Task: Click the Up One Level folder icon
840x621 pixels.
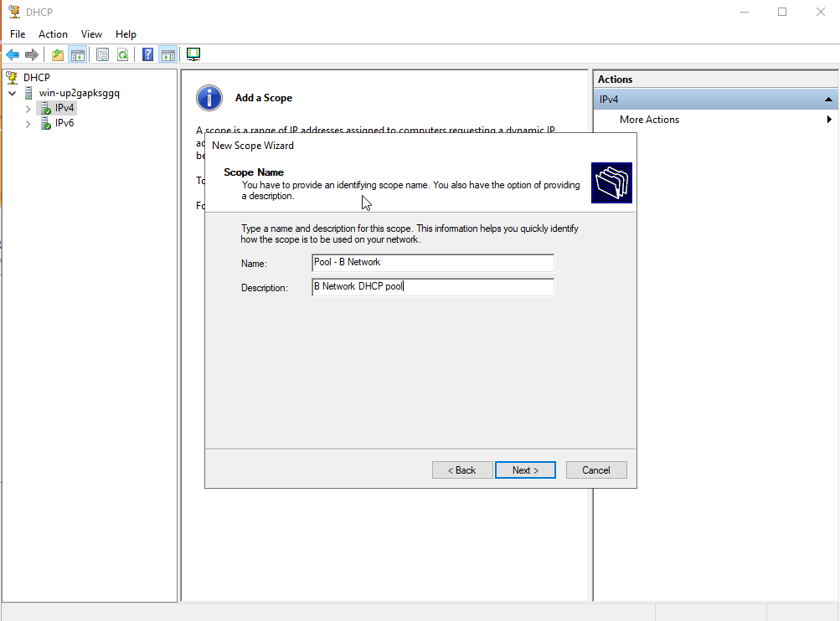Action: [57, 55]
